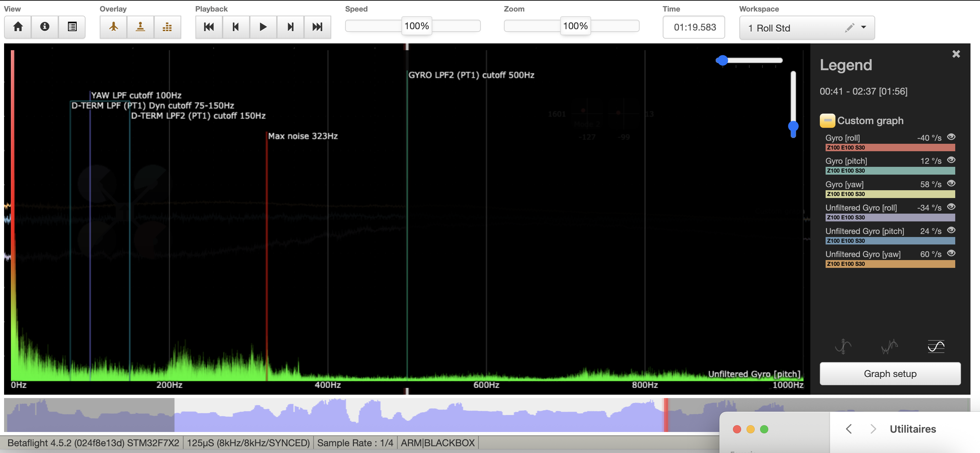Open the log header info button
The width and height of the screenshot is (980, 453).
pos(45,26)
